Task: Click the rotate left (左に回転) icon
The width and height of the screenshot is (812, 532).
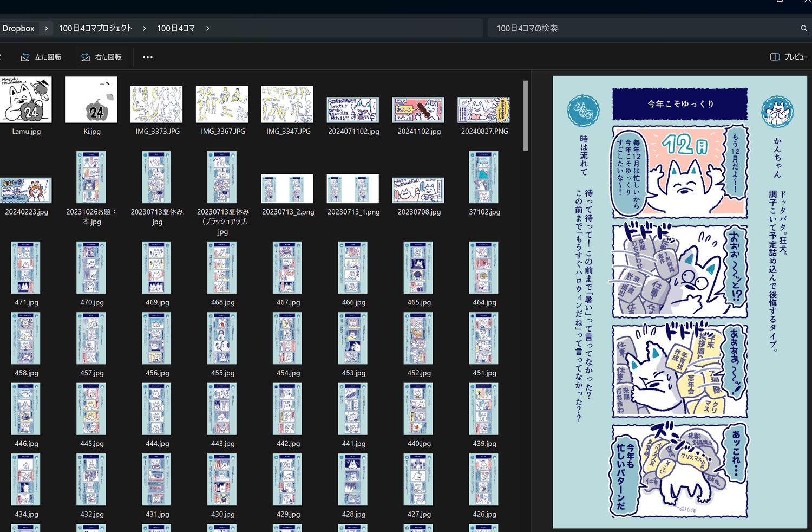Action: [x=25, y=57]
